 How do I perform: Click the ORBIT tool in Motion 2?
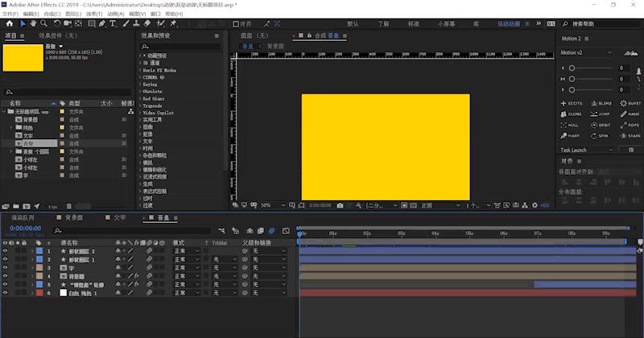[x=601, y=126]
